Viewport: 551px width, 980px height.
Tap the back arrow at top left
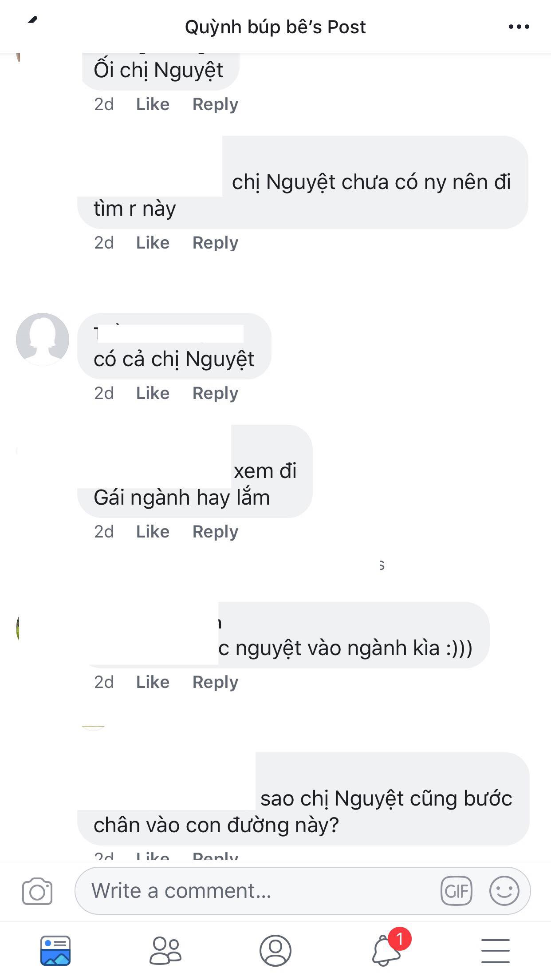click(x=33, y=20)
